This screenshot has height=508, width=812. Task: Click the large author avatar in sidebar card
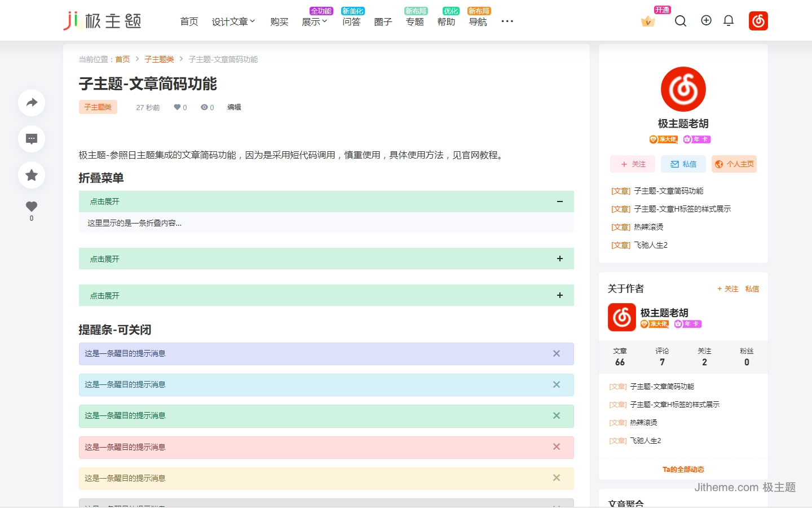pos(683,89)
